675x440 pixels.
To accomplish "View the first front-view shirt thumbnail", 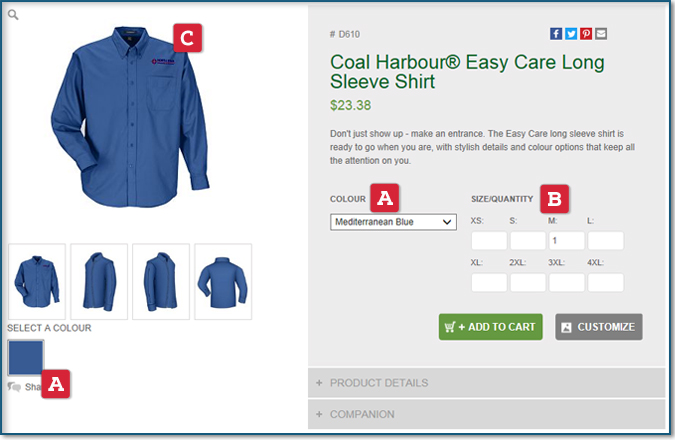I will point(37,281).
